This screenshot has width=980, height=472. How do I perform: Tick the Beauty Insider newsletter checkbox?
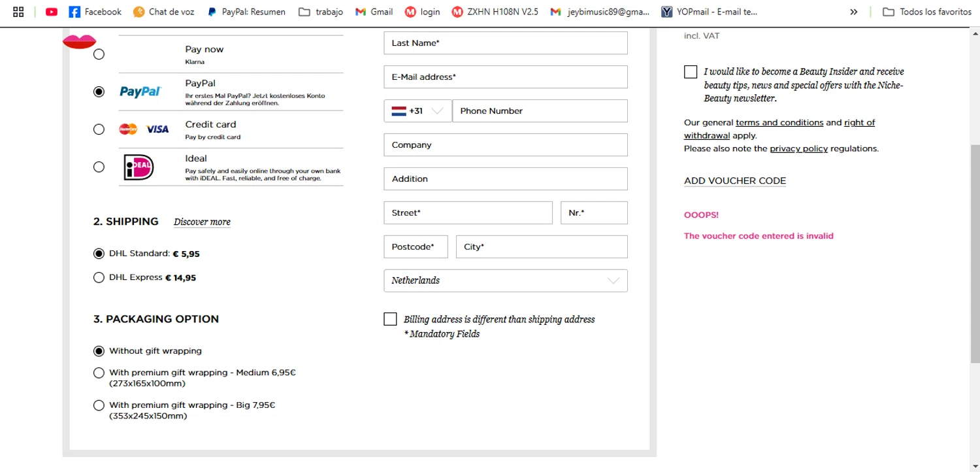pyautogui.click(x=691, y=72)
